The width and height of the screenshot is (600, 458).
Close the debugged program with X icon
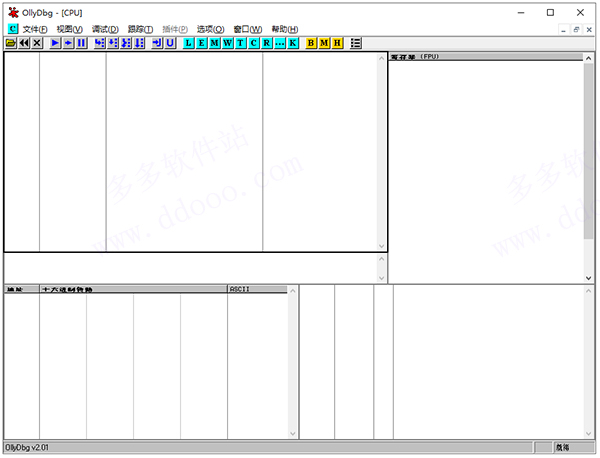37,43
